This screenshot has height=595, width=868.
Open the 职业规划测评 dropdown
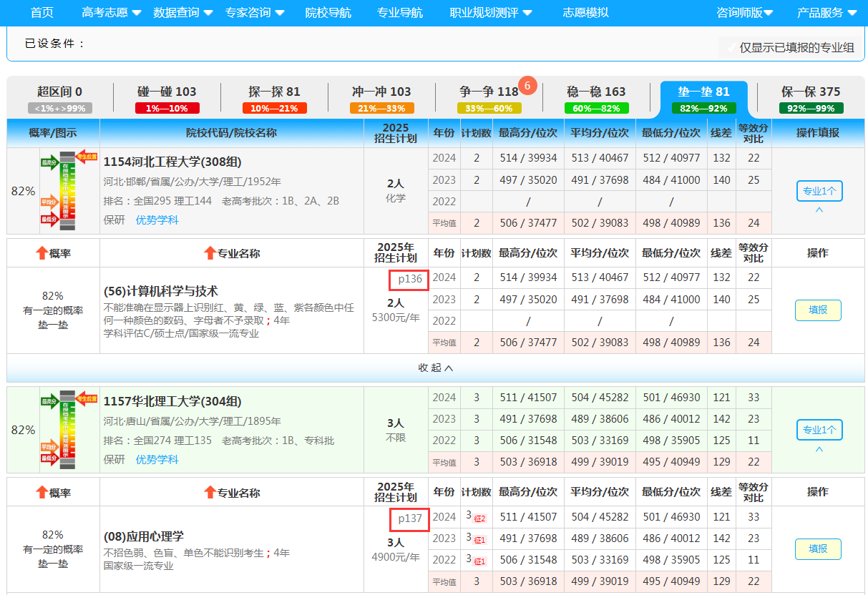click(x=490, y=12)
